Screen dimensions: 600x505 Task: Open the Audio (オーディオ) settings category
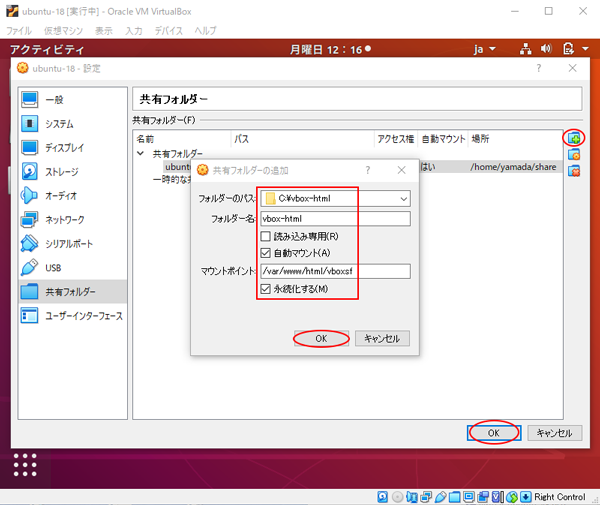73,195
